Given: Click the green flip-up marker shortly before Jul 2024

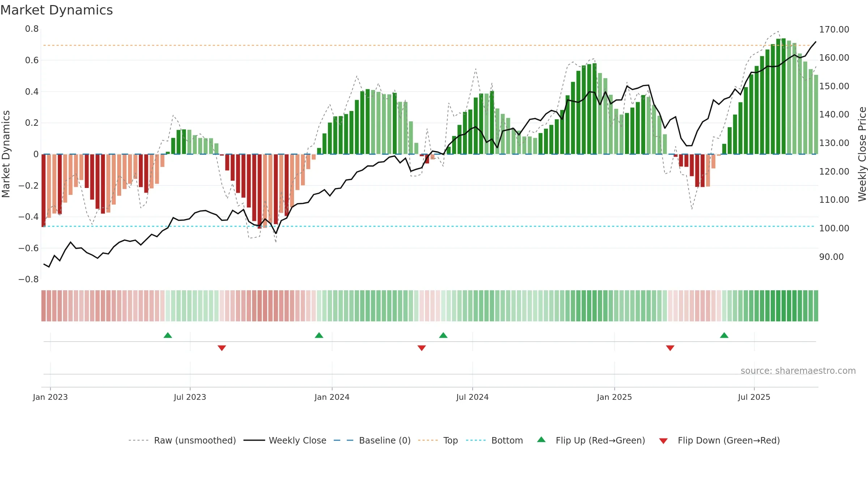Looking at the screenshot, I should 443,335.
